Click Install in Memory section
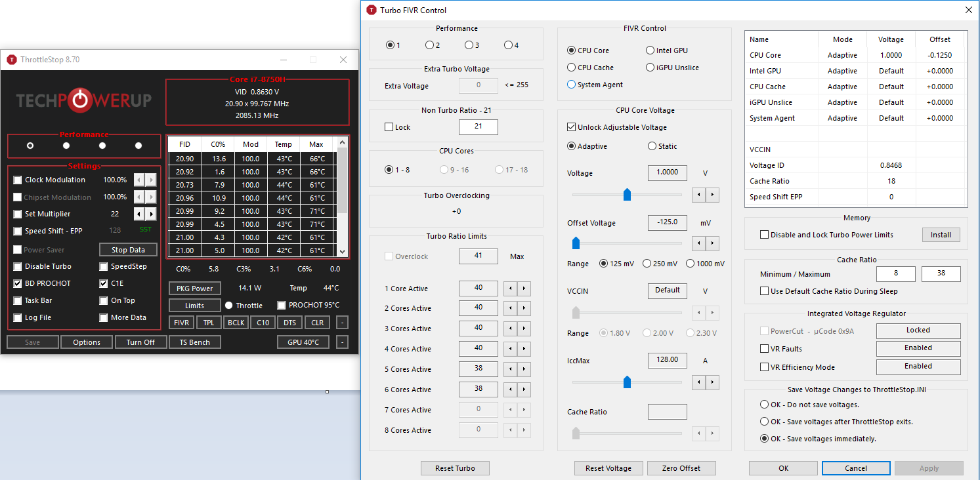Image resolution: width=980 pixels, height=480 pixels. click(941, 235)
